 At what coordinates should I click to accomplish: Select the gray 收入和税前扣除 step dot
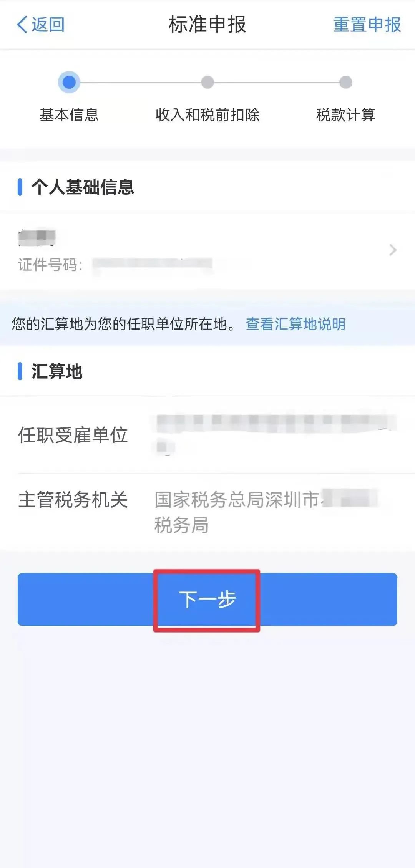(207, 82)
